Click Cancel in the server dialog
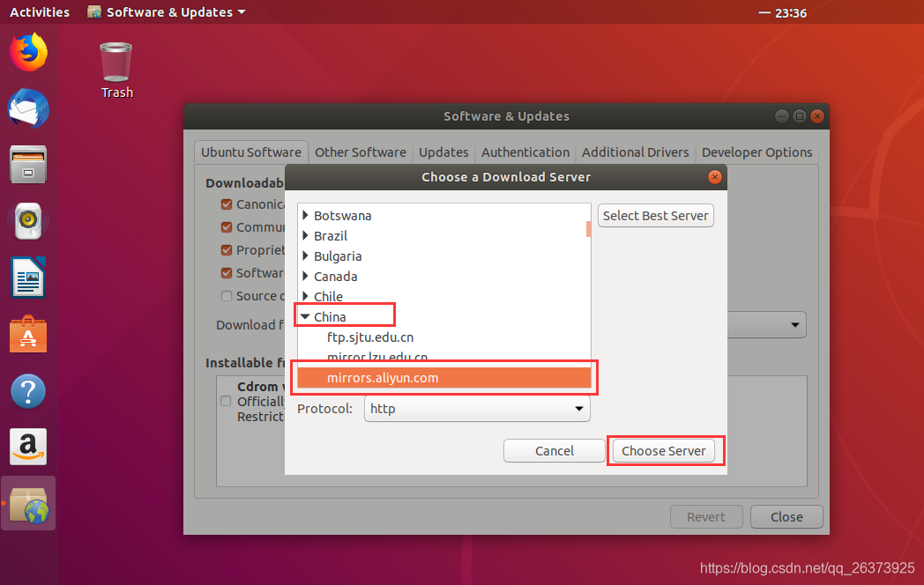The image size is (924, 585). pyautogui.click(x=554, y=451)
